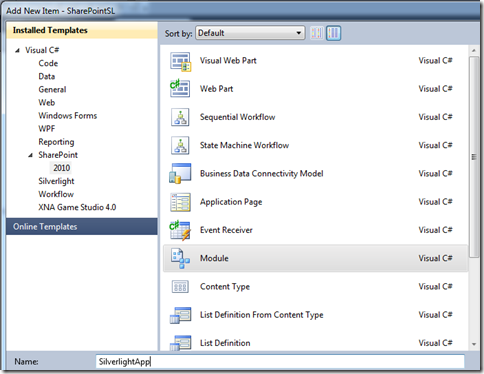Select the Web Part template icon
This screenshot has width=484, height=374.
tap(180, 89)
